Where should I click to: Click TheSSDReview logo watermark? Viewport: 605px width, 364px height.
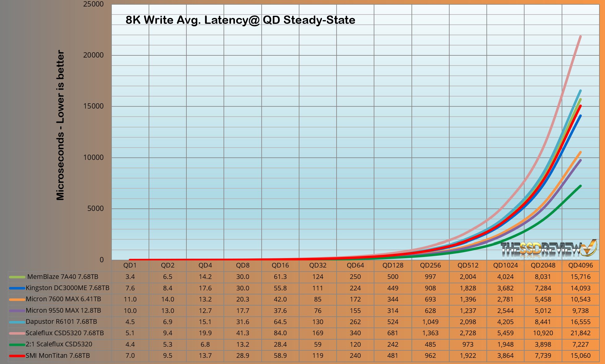[x=548, y=249]
